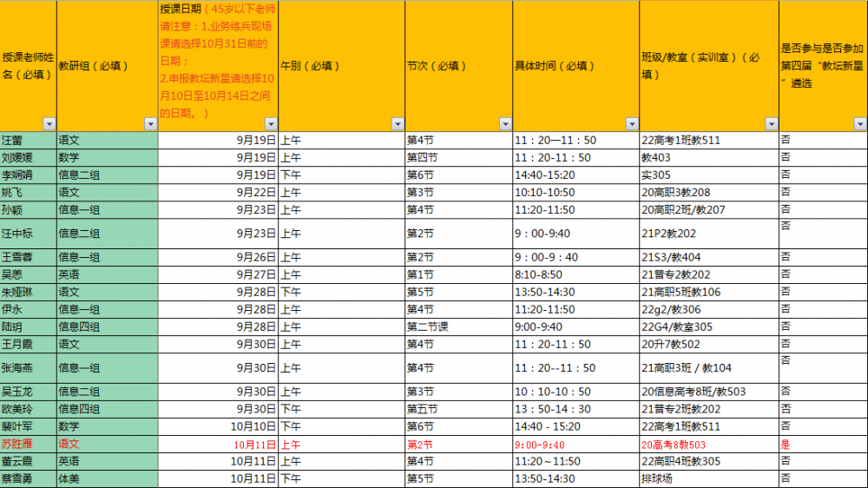The height and width of the screenshot is (488, 868).
Task: Open the 午别 column filter dropdown
Action: [398, 124]
